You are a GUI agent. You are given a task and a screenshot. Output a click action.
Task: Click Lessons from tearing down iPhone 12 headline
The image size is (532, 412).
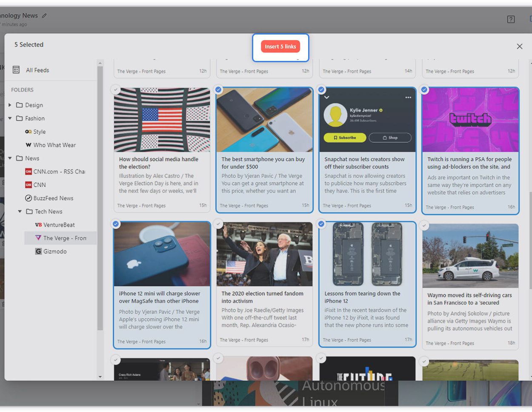362,297
